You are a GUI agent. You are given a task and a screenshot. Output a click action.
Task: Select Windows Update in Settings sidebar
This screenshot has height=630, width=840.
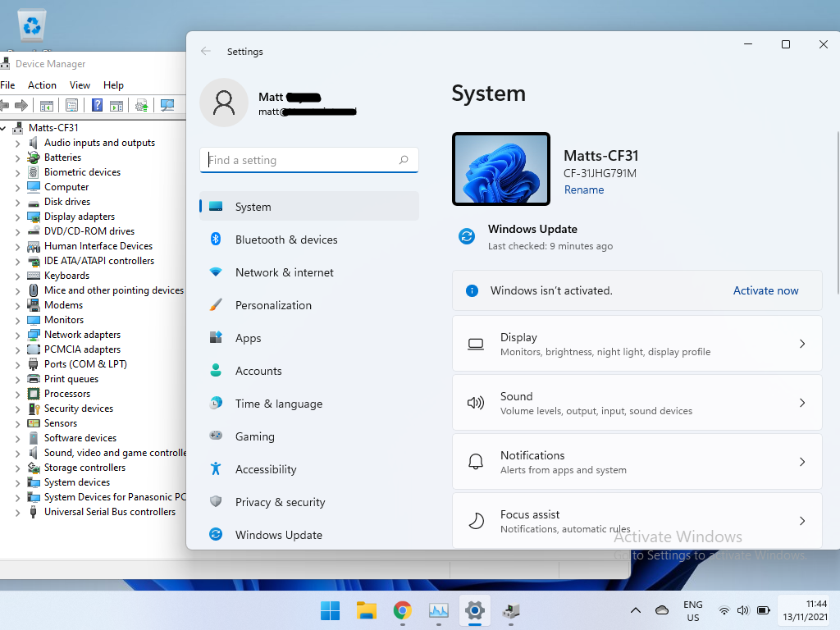tap(309, 535)
